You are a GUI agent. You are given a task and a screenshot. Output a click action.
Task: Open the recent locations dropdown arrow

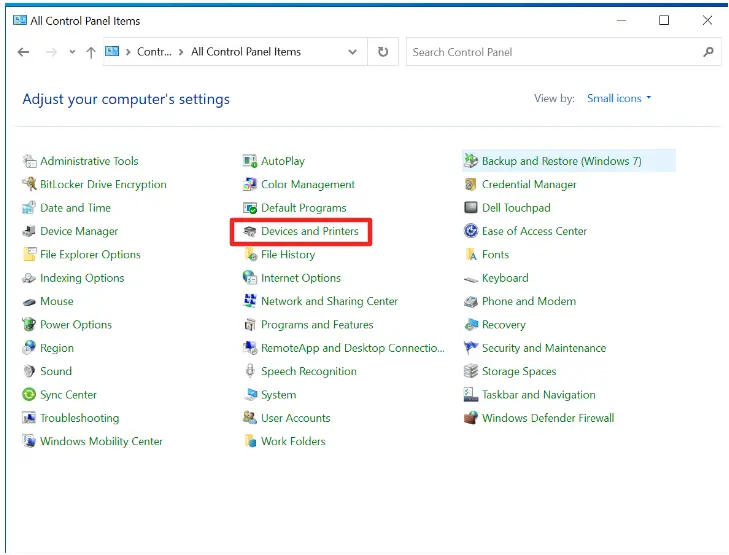click(x=72, y=52)
